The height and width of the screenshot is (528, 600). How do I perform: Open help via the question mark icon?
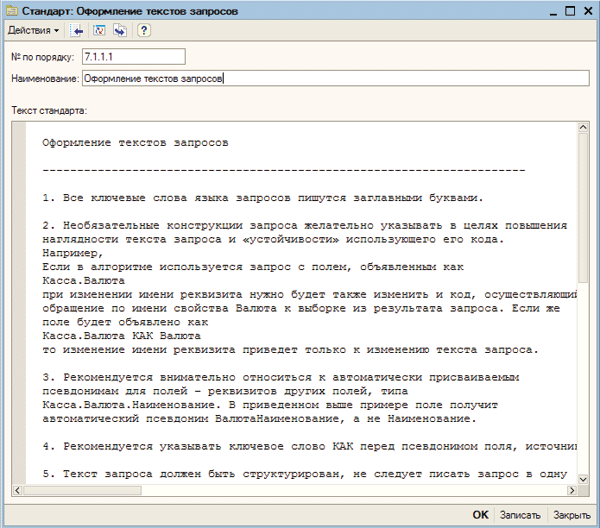point(144,30)
